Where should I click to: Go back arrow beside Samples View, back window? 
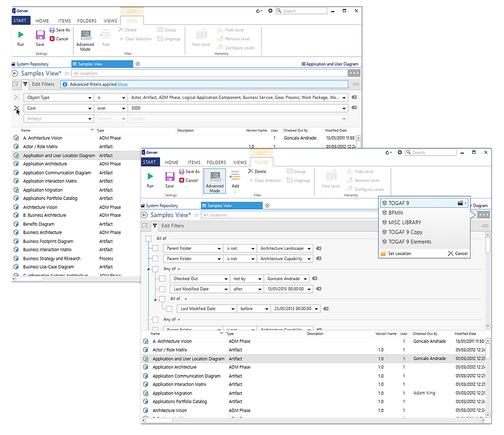(x=15, y=73)
